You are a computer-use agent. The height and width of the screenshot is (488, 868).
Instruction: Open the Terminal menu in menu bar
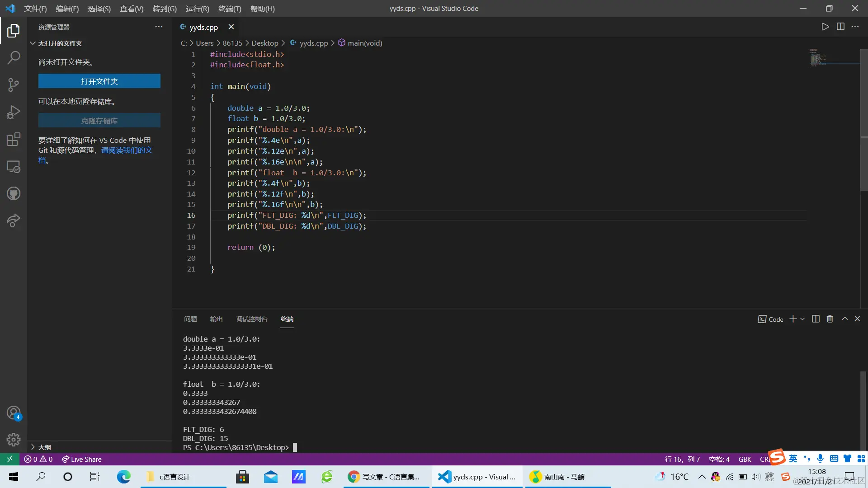[229, 9]
